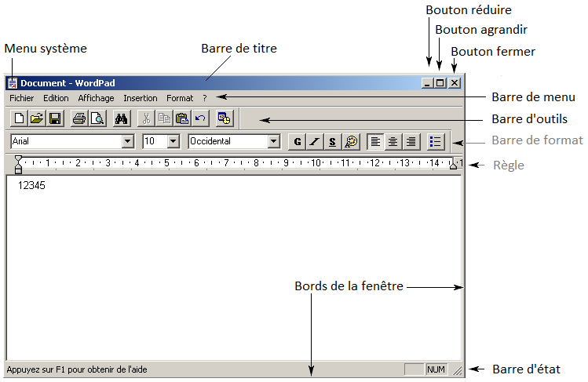
Task: Click the text 12345 in the document
Action: coord(31,185)
